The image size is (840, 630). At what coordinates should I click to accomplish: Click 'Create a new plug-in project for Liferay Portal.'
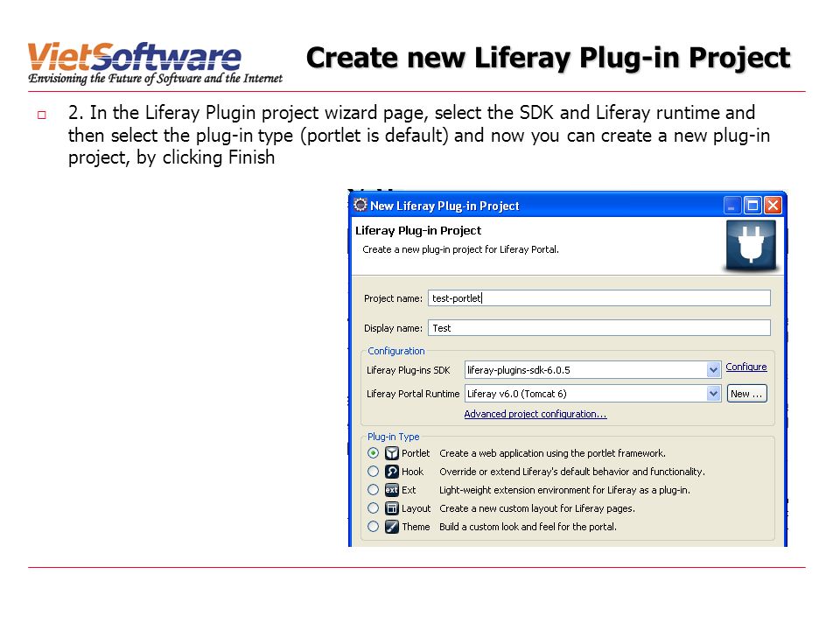(461, 249)
